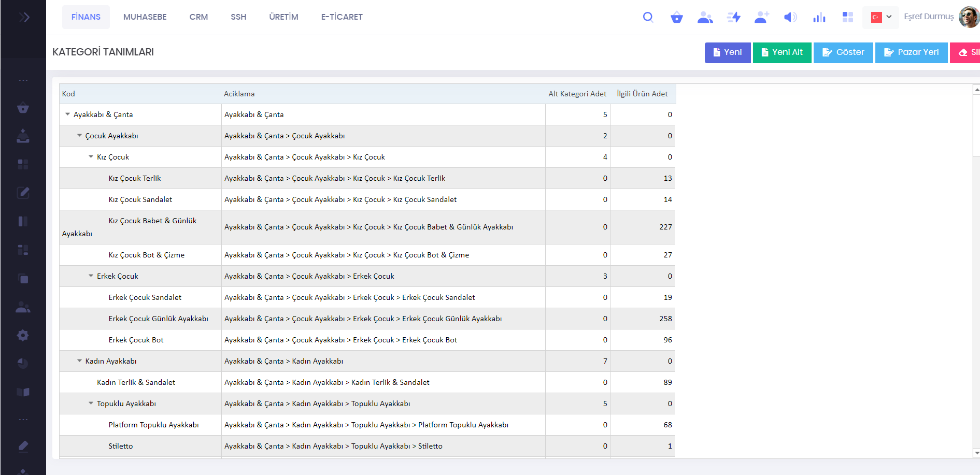Open the bar chart reports icon
This screenshot has width=980, height=475.
tap(819, 18)
